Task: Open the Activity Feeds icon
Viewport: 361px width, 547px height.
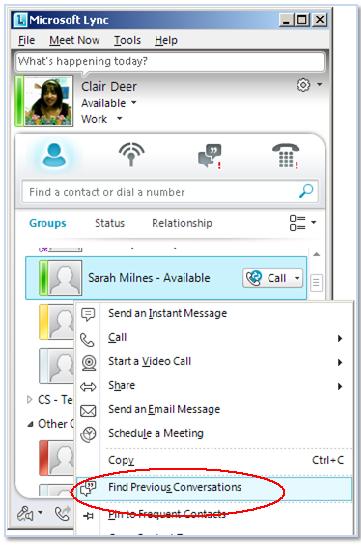Action: point(131,154)
